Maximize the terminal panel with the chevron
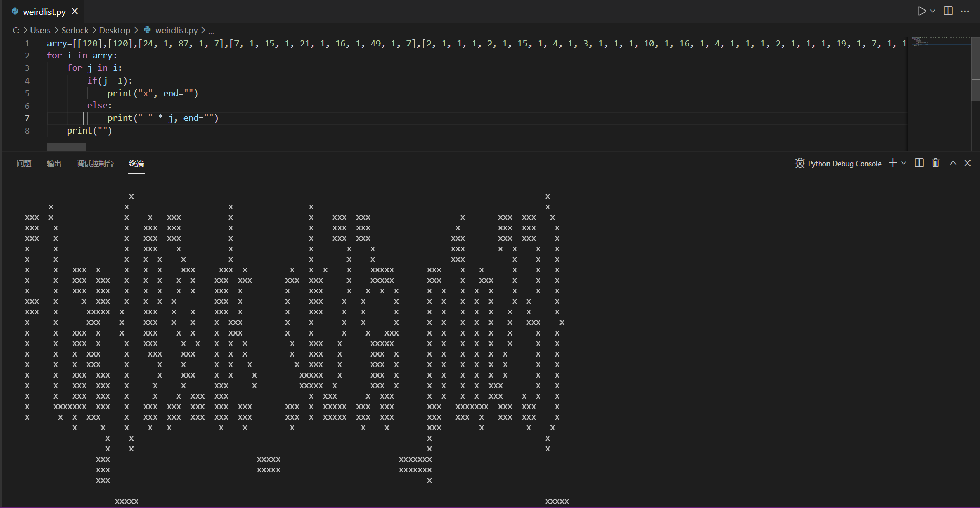This screenshot has width=980, height=508. [x=953, y=163]
